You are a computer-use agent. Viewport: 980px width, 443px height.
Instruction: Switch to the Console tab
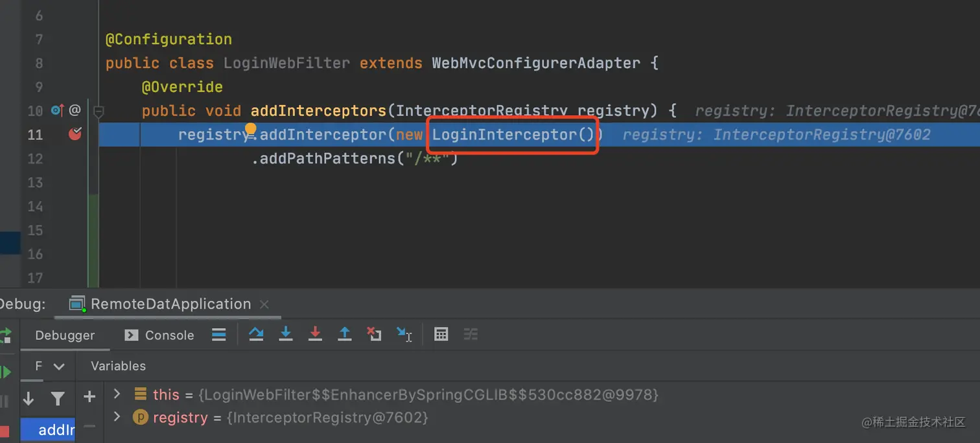click(159, 335)
